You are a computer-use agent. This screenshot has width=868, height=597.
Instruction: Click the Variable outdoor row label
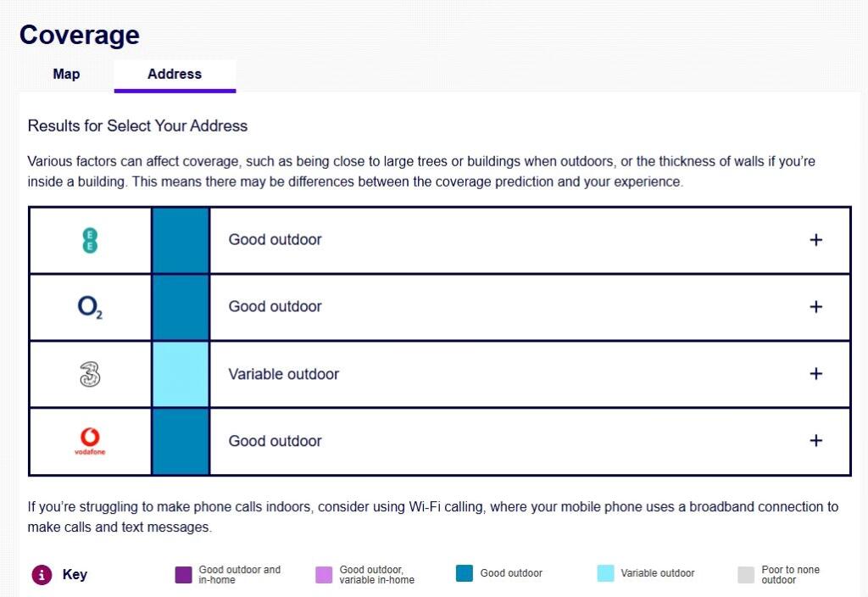(x=283, y=374)
